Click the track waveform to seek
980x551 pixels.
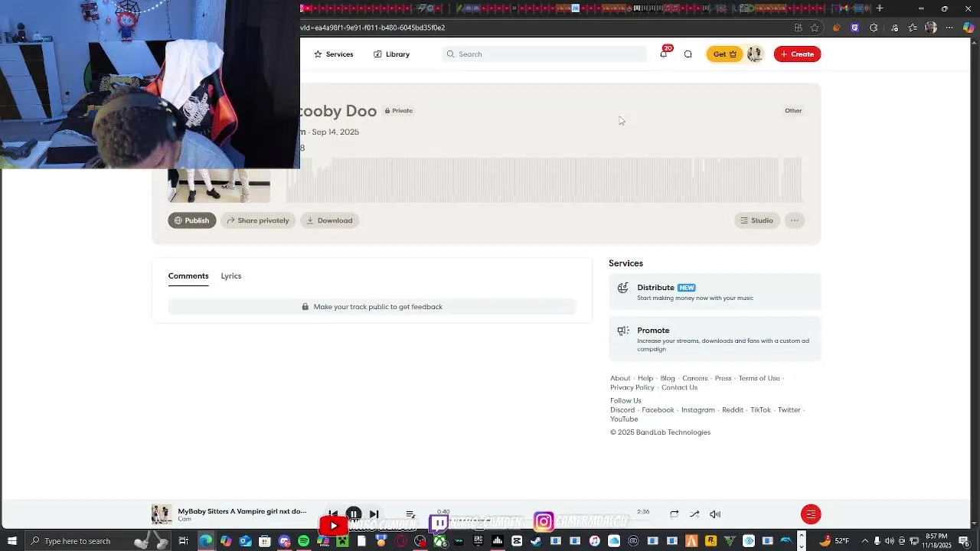point(544,180)
